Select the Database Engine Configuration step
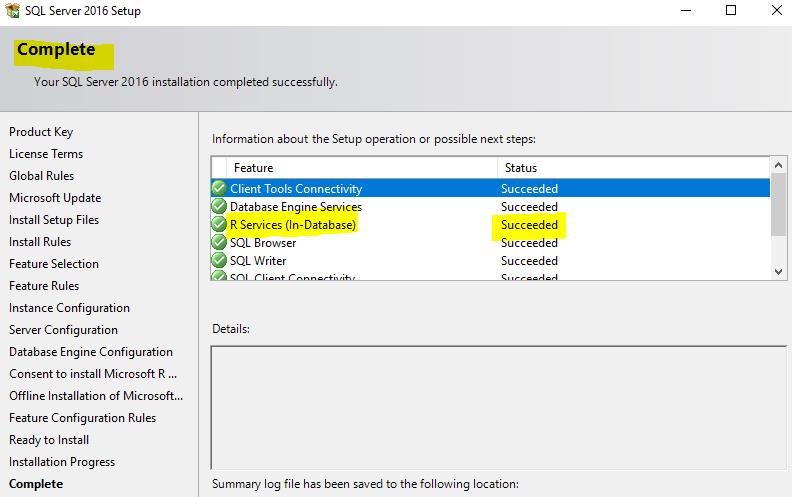 pyautogui.click(x=91, y=352)
